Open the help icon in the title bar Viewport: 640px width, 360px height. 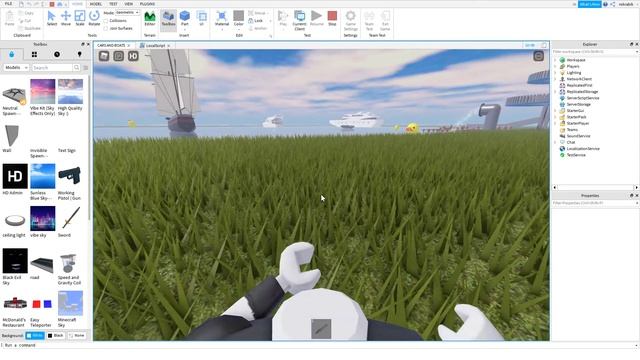pyautogui.click(x=605, y=4)
